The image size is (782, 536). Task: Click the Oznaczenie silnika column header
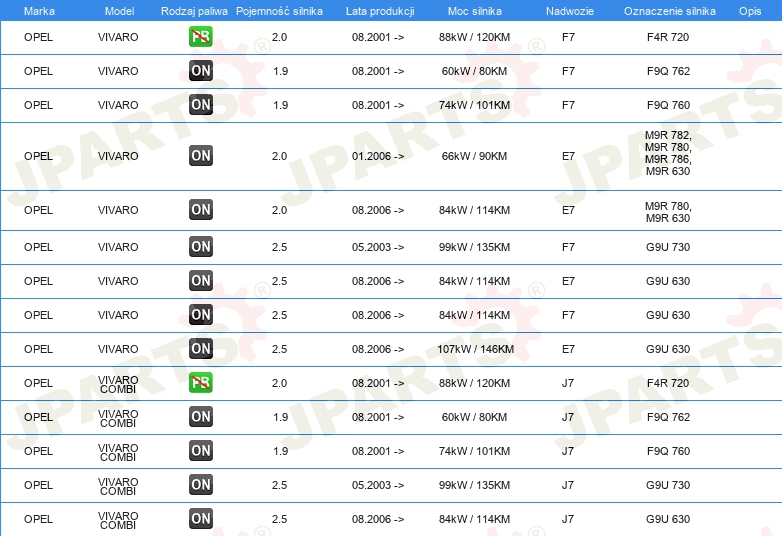[670, 11]
